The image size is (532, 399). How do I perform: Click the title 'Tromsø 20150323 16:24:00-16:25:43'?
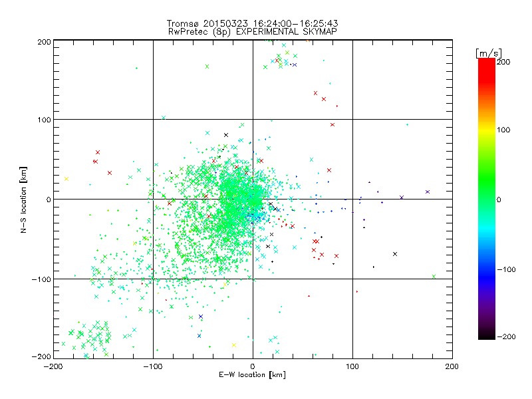252,23
